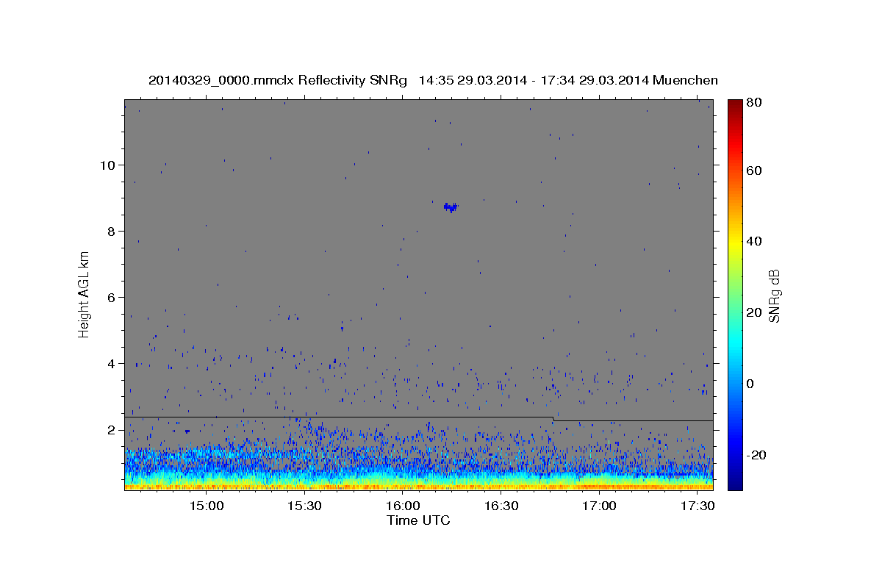Click the 17:00 time tick label
This screenshot has height=588, width=882.
point(598,506)
